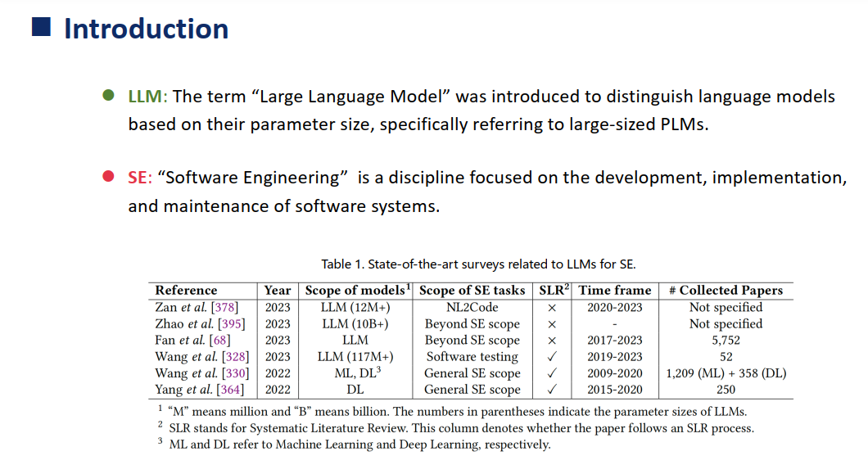Click the "ML, DL" scope cell
The width and height of the screenshot is (868, 465).
[358, 372]
